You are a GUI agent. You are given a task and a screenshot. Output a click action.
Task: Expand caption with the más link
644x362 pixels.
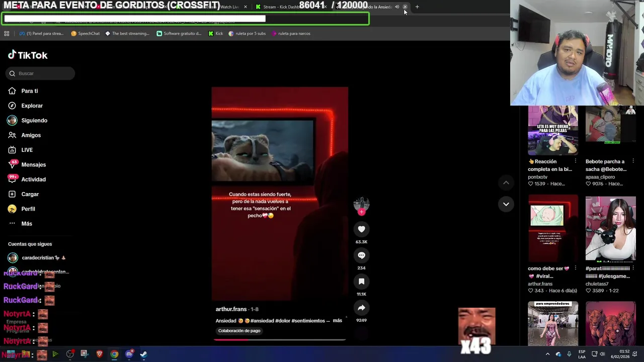pos(337,320)
